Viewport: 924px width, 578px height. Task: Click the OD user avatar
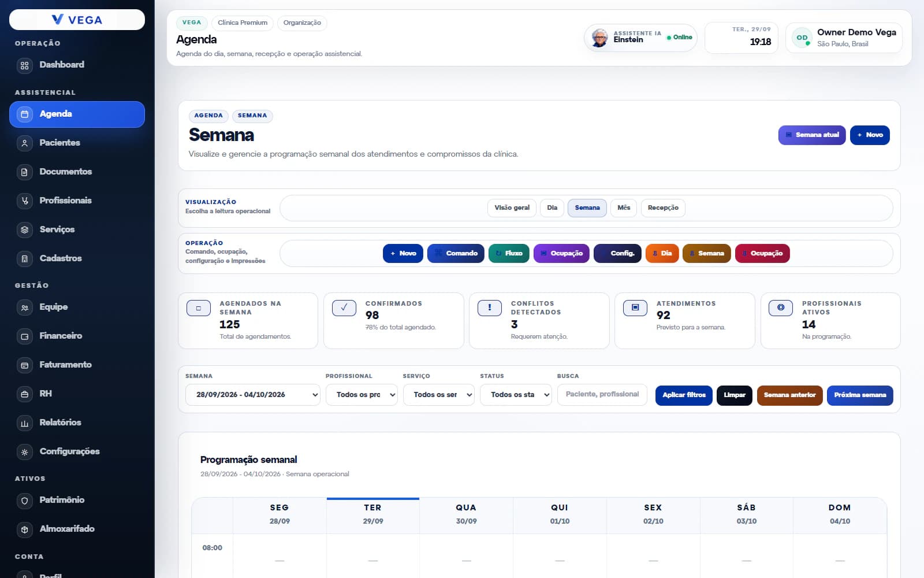[802, 38]
